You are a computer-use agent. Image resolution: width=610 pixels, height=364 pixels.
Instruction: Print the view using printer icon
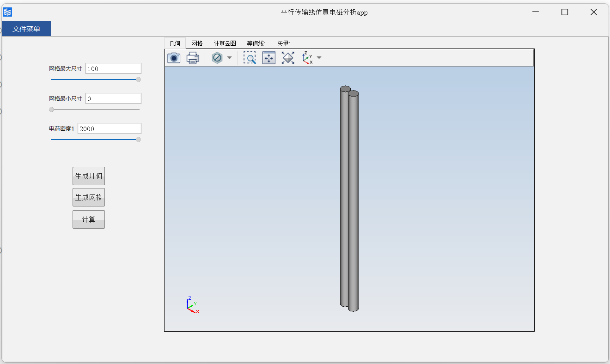[193, 58]
